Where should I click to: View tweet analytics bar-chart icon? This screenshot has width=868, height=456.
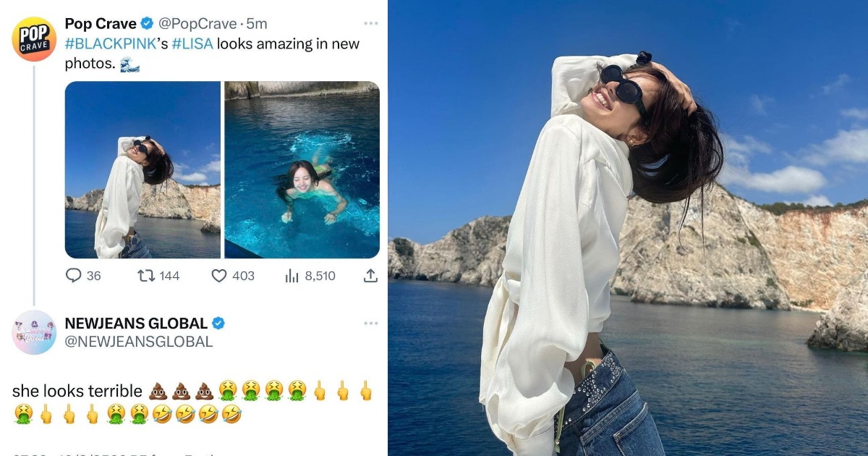pyautogui.click(x=292, y=276)
